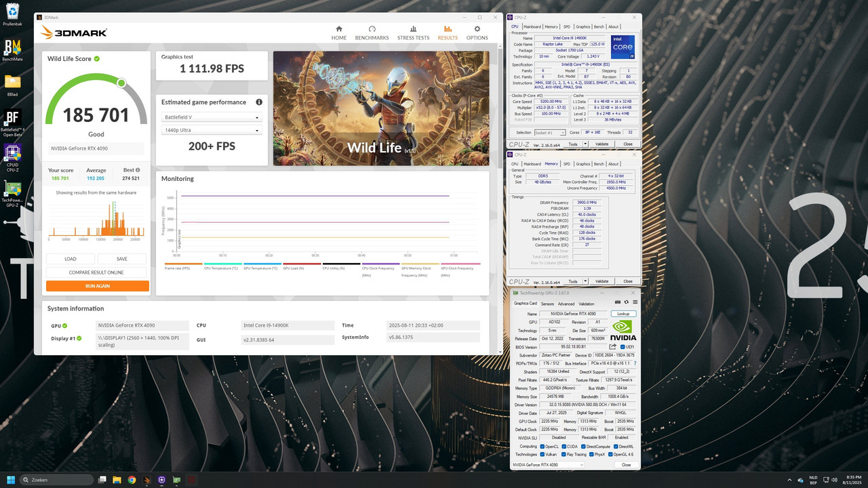Open the Advanced tab in GPU-Z
This screenshot has width=868, height=488.
[x=566, y=304]
